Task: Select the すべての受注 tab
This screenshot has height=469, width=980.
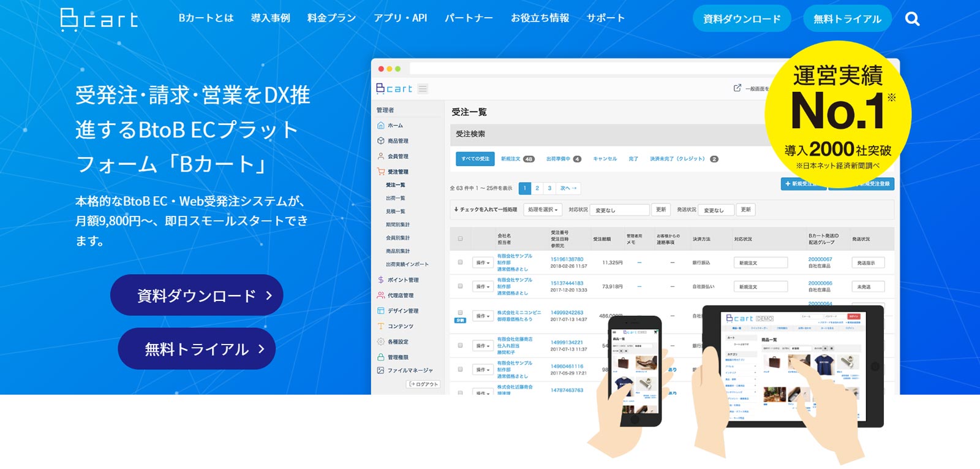Action: click(475, 159)
